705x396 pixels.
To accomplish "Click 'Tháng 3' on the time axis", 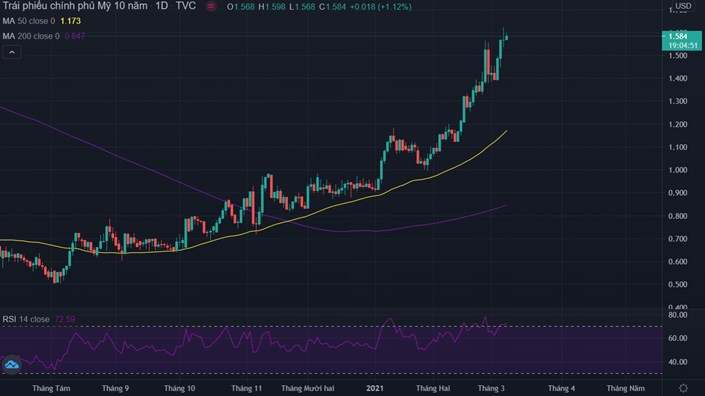I will coord(491,388).
